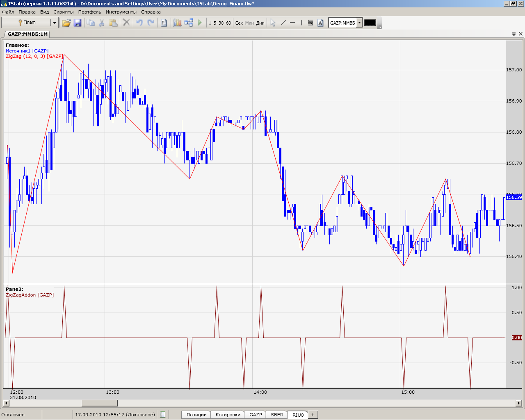525x420 pixels.
Task: Open the chart icon in the toolbar
Action: click(177, 23)
